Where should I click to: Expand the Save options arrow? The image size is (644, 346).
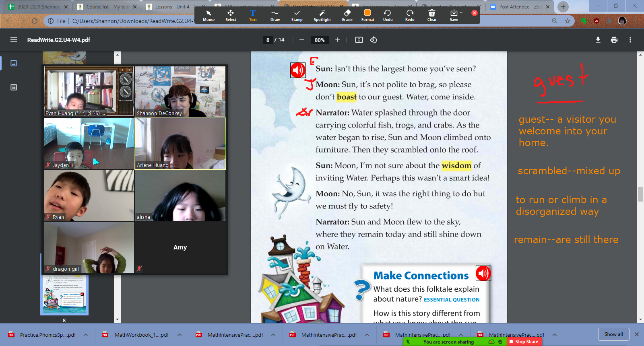pyautogui.click(x=461, y=13)
